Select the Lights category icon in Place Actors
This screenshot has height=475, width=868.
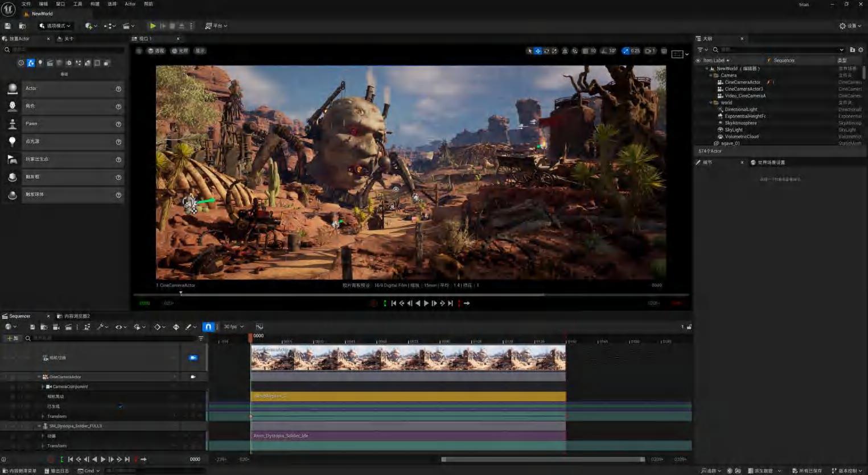[40, 63]
